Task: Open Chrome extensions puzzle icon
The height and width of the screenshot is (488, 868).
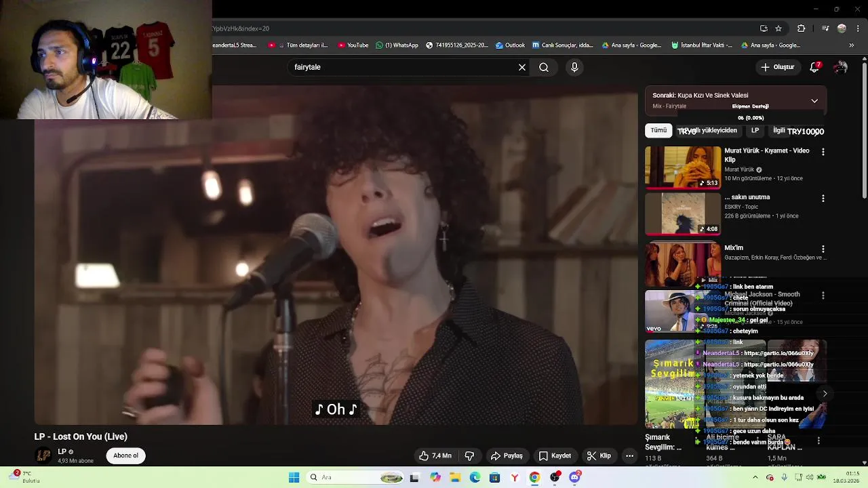Action: (x=802, y=28)
